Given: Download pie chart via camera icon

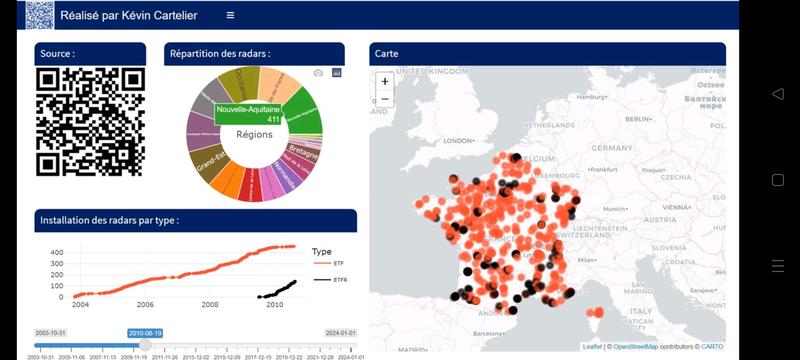Looking at the screenshot, I should [x=318, y=73].
